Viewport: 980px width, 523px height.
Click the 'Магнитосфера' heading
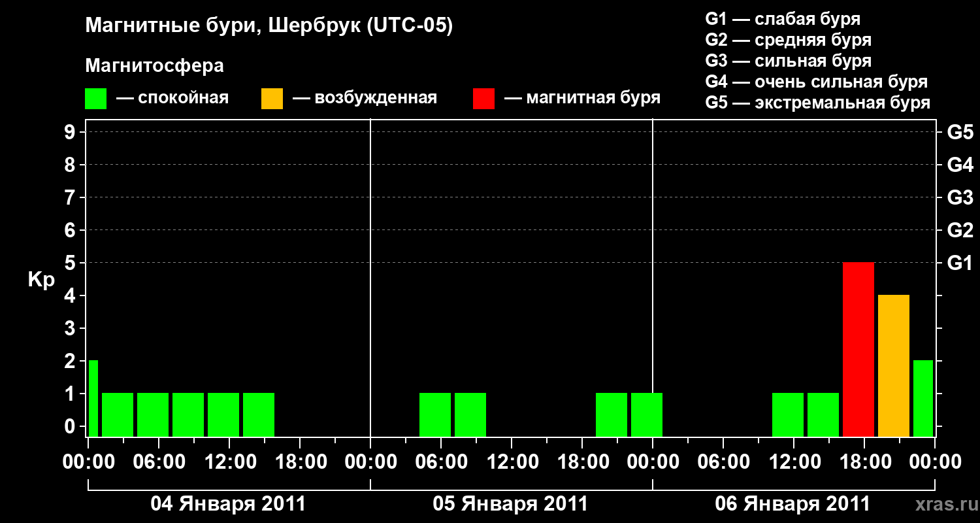click(154, 66)
